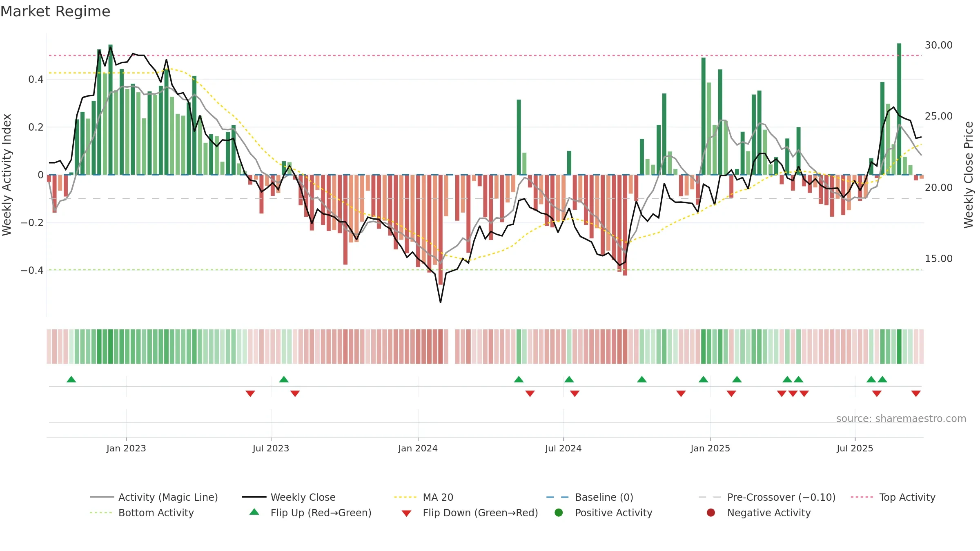The height and width of the screenshot is (551, 980).
Task: Click the green Positive Activity circle icon
Action: pyautogui.click(x=559, y=513)
